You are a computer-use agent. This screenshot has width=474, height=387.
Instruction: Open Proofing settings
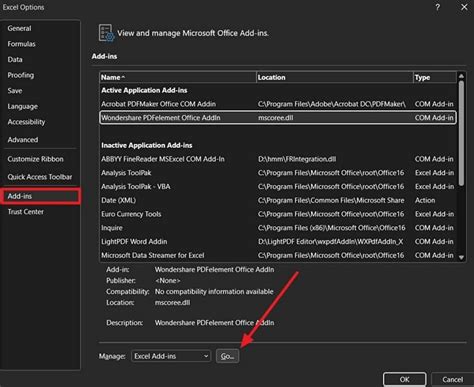click(21, 75)
